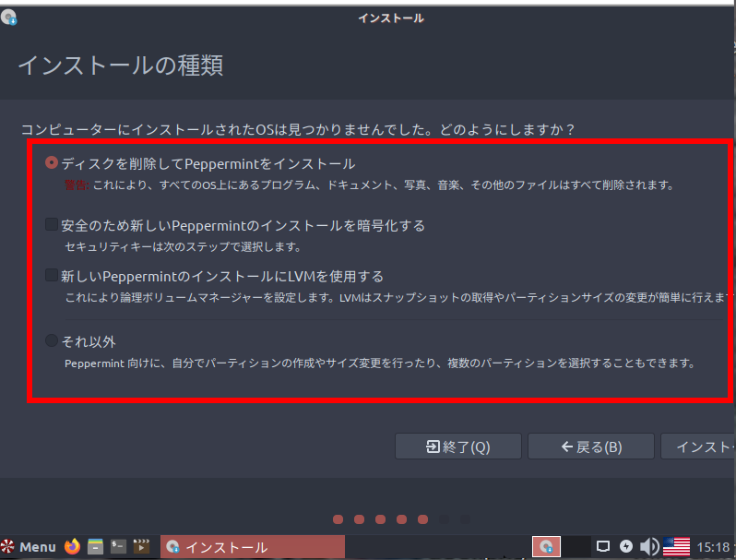Viewport: 736px width, 560px height.
Task: Click the インストールの種類 heading
Action: 121,66
